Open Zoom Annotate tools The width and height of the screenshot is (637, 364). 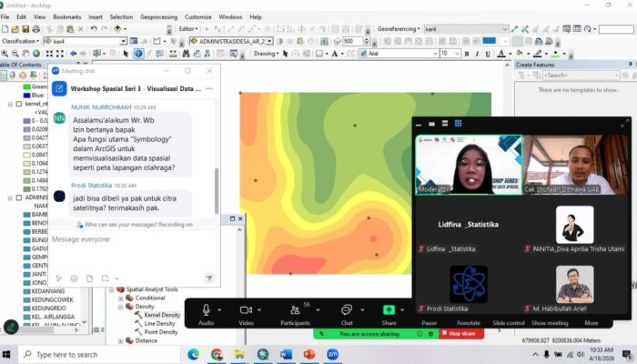coord(469,323)
